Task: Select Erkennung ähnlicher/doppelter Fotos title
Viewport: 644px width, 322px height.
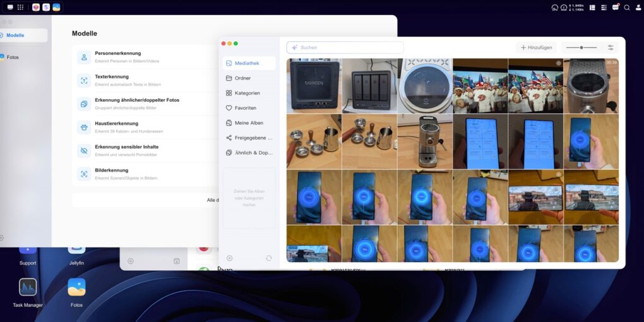Action: (137, 100)
